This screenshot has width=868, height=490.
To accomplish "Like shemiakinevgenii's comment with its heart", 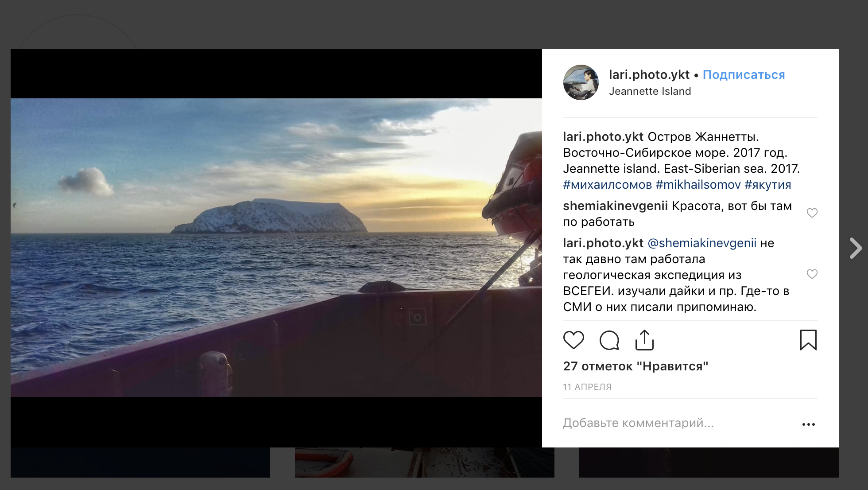I will (812, 213).
